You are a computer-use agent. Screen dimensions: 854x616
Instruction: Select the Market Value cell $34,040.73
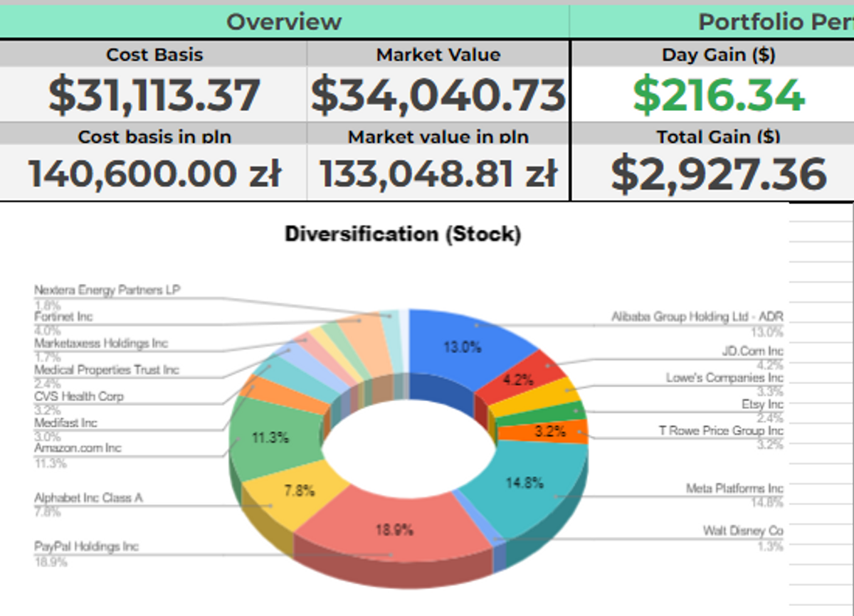click(438, 95)
